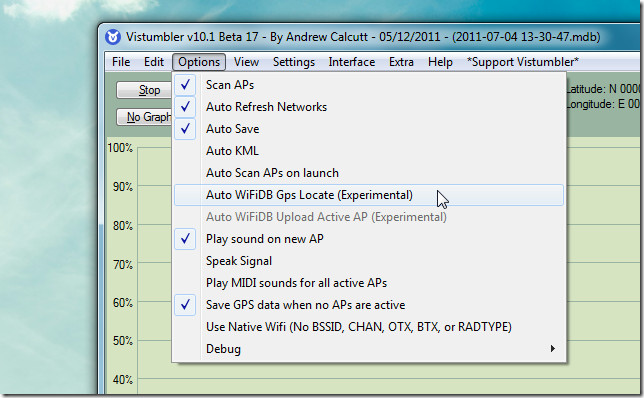The image size is (644, 398).
Task: Uncheck Save GPS data when no APs active
Action: pos(369,305)
